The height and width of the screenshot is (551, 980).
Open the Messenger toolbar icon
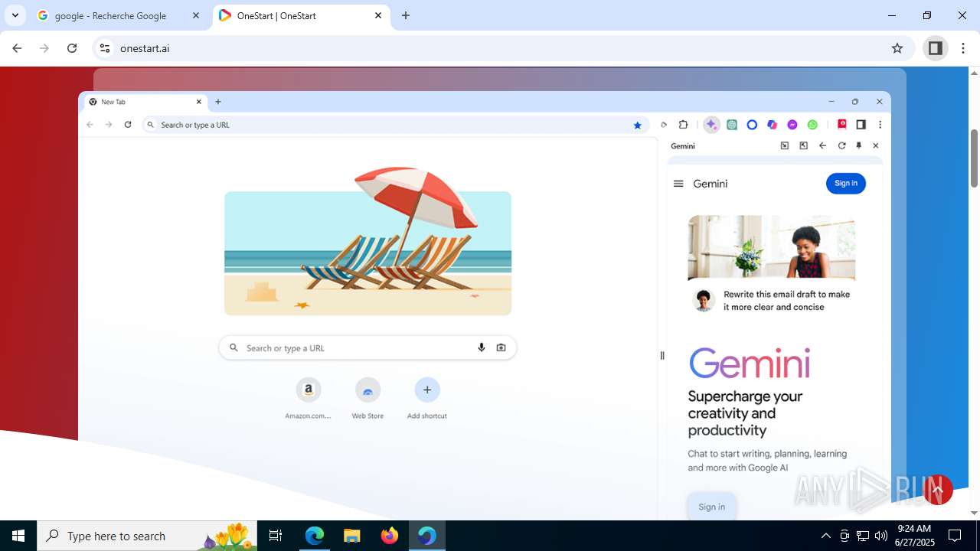[792, 125]
